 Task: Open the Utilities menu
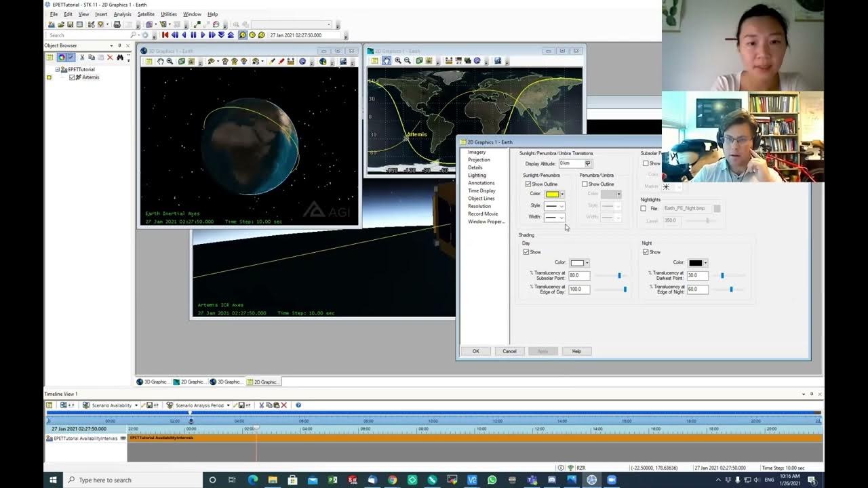coord(169,14)
